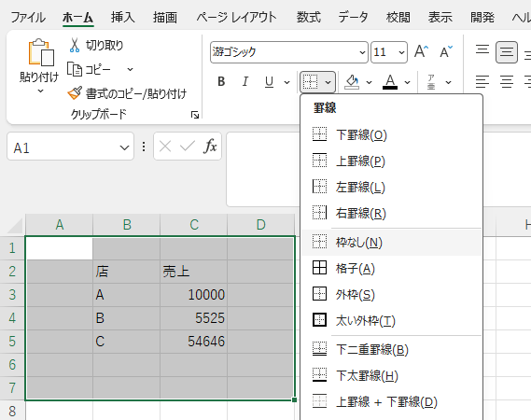Choose 太い外枠(T) thick outside border

coord(391,320)
